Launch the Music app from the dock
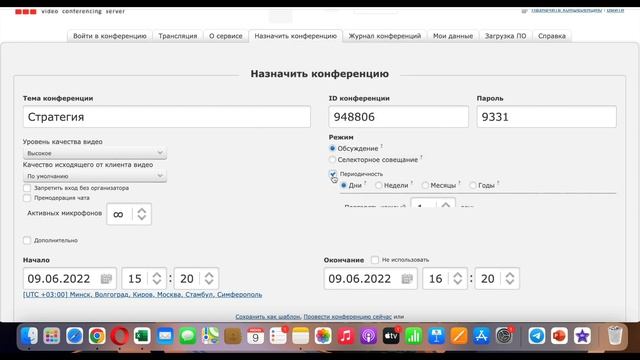The image size is (640, 360). (x=346, y=336)
